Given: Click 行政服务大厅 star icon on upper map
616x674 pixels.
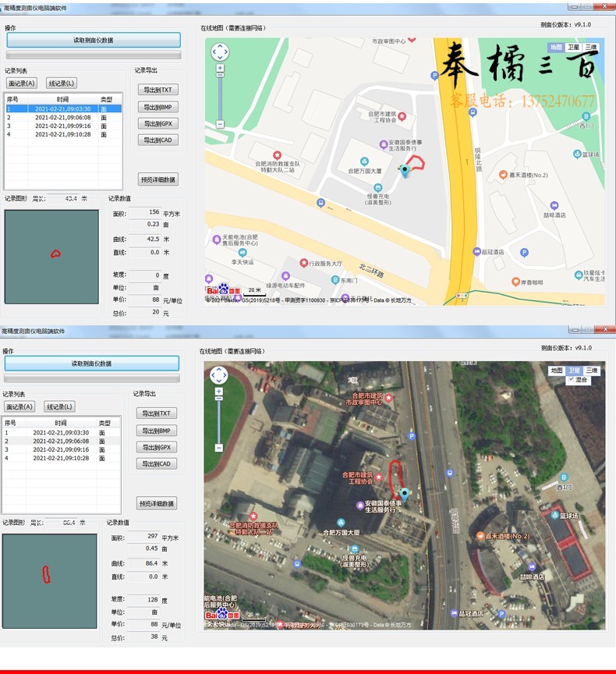Looking at the screenshot, I should tap(303, 263).
